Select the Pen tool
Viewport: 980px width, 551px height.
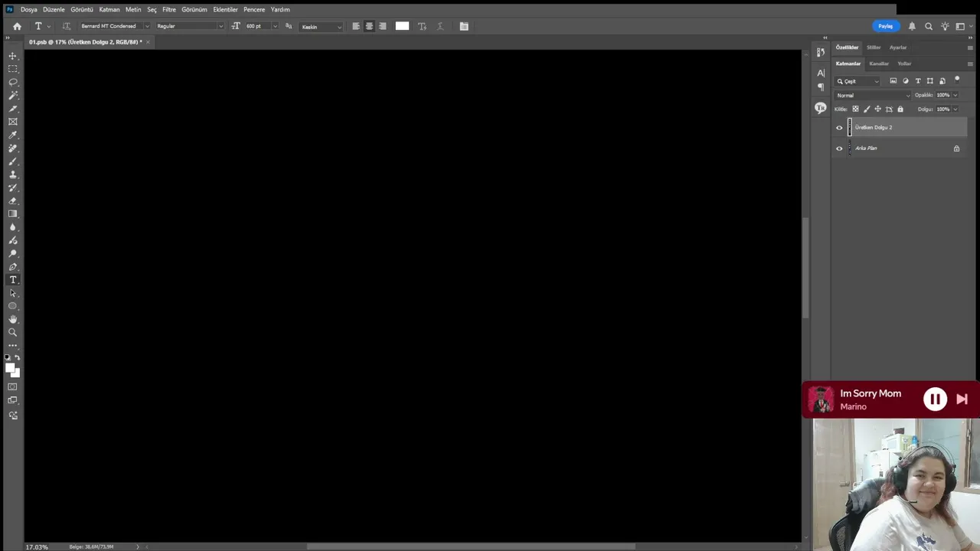13,267
